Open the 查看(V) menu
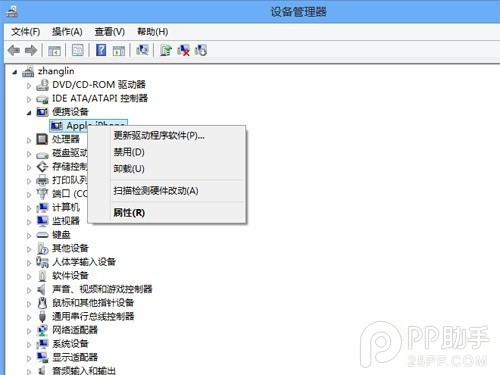The image size is (500, 375). (x=110, y=32)
